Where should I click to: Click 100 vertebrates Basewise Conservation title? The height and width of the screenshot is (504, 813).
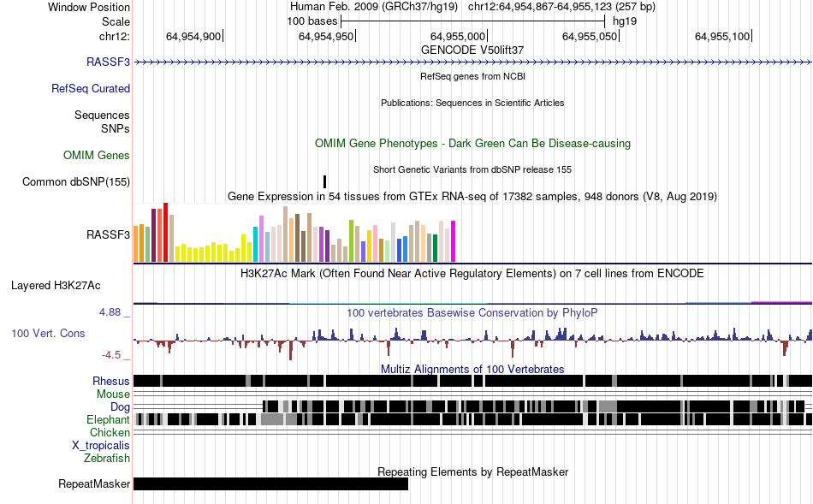coord(472,312)
